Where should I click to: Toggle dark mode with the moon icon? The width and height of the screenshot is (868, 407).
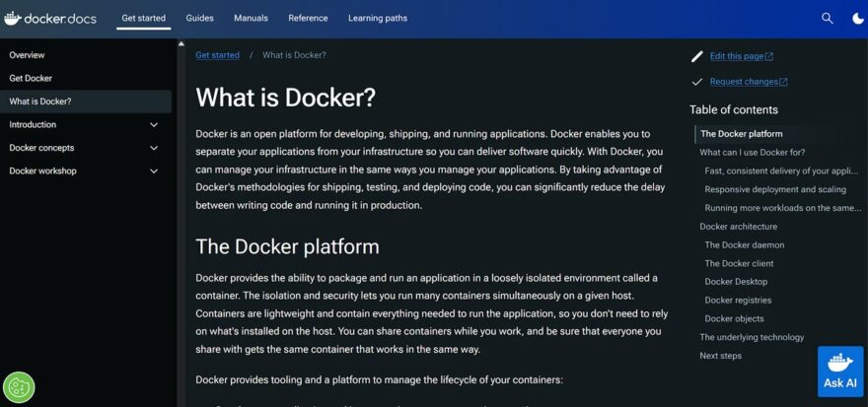(857, 18)
